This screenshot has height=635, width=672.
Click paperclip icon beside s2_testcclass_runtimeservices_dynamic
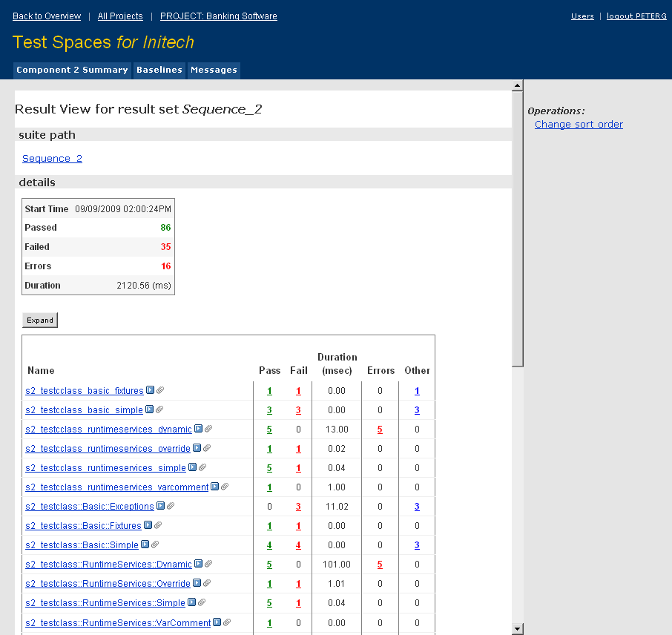[x=208, y=429]
